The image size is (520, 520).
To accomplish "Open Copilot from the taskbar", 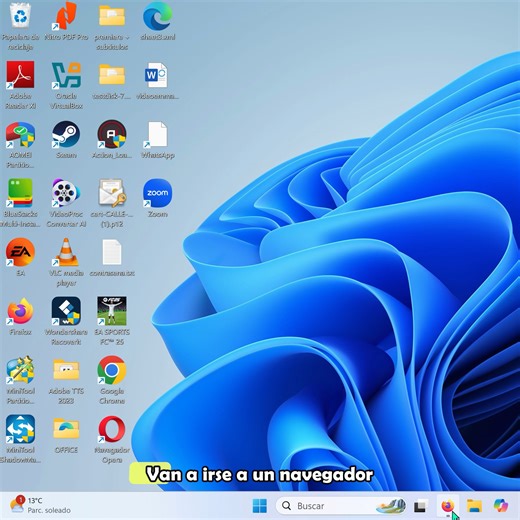I will 501,506.
